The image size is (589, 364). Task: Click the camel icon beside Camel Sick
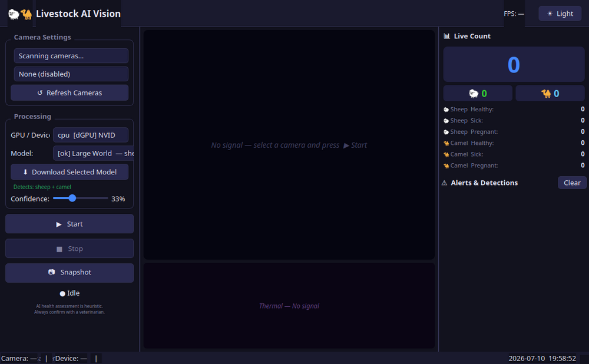[446, 155]
